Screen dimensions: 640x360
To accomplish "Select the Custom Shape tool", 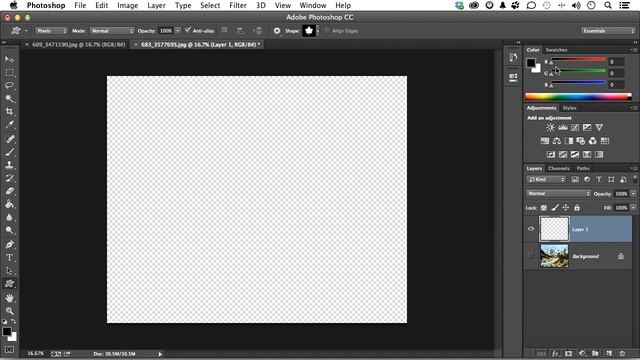I will point(9,284).
